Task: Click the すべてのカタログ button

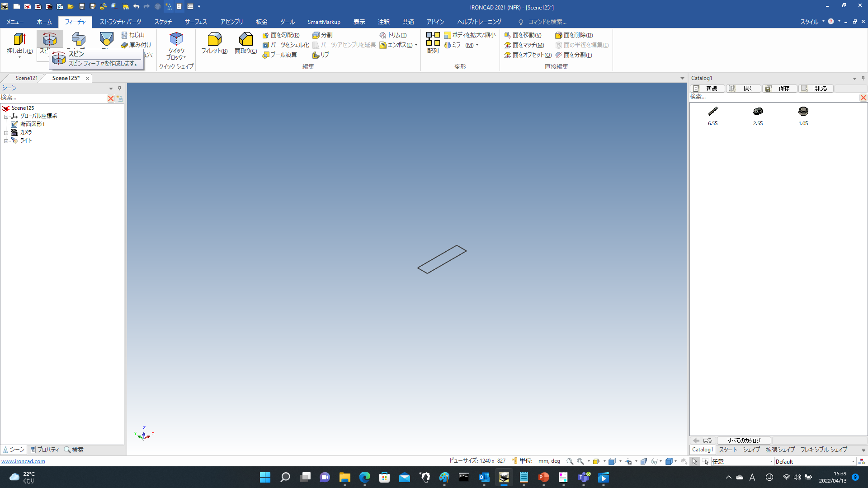Action: coord(744,440)
